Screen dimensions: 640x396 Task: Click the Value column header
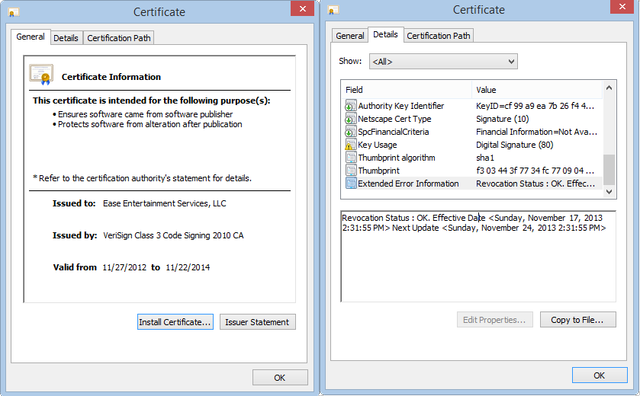pyautogui.click(x=537, y=90)
